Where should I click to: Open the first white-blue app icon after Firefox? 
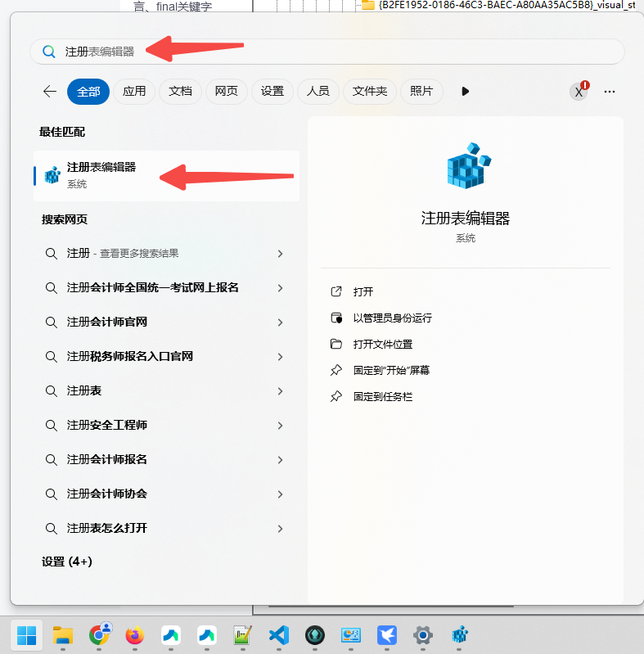(x=171, y=636)
